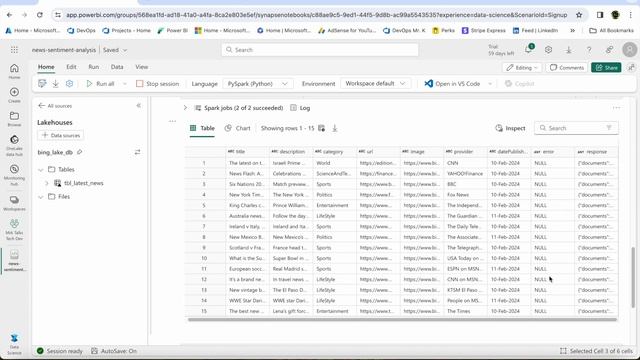The height and width of the screenshot is (360, 640).
Task: Open Create in left sidebar
Action: 14,95
